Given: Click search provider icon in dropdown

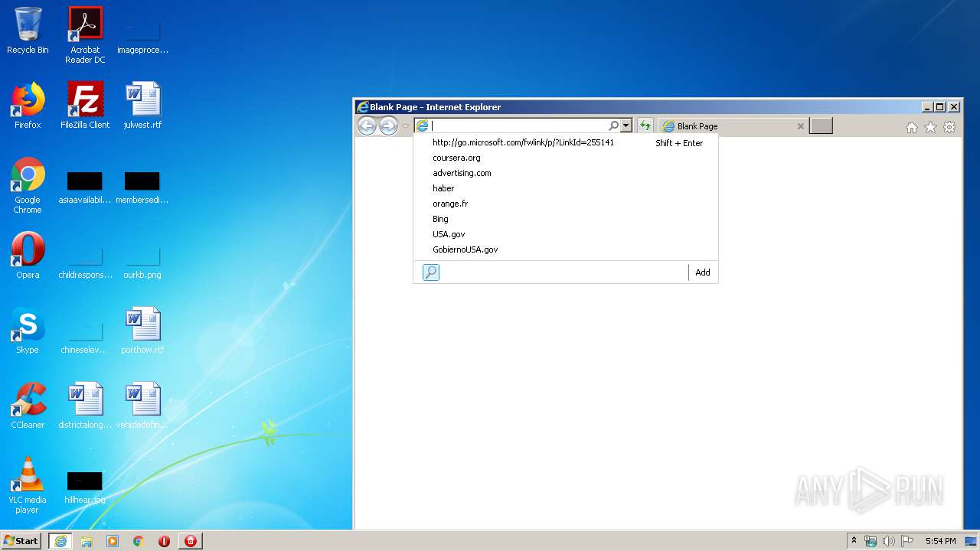Looking at the screenshot, I should (x=431, y=272).
